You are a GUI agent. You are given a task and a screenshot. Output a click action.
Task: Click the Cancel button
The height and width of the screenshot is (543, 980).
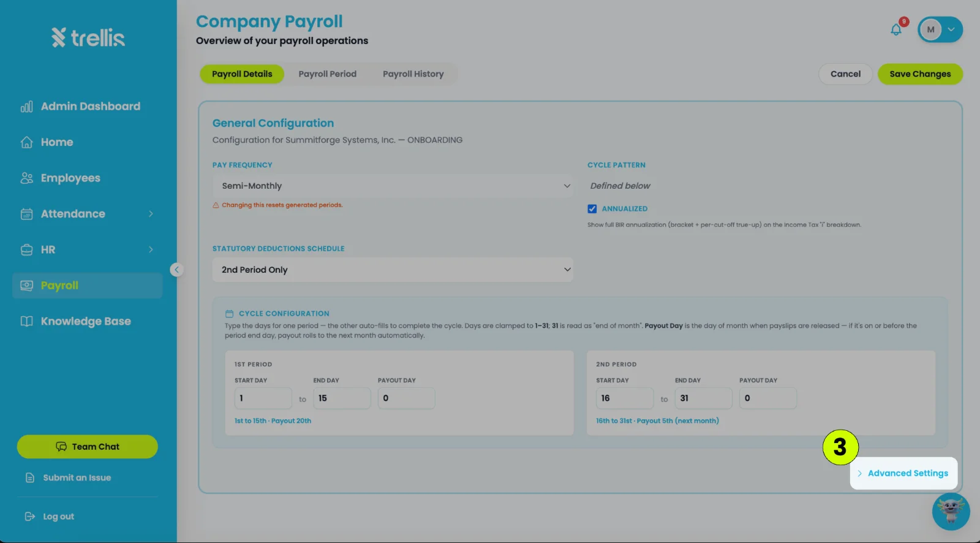(845, 74)
